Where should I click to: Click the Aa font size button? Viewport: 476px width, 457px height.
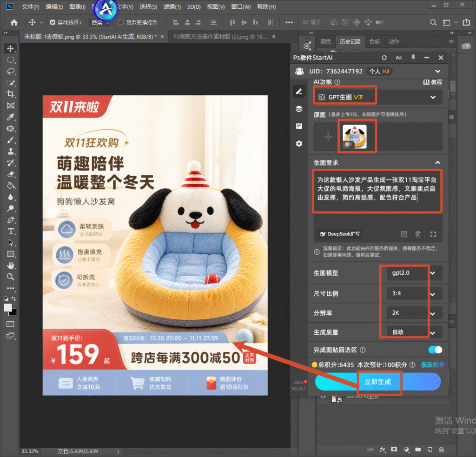tap(398, 58)
